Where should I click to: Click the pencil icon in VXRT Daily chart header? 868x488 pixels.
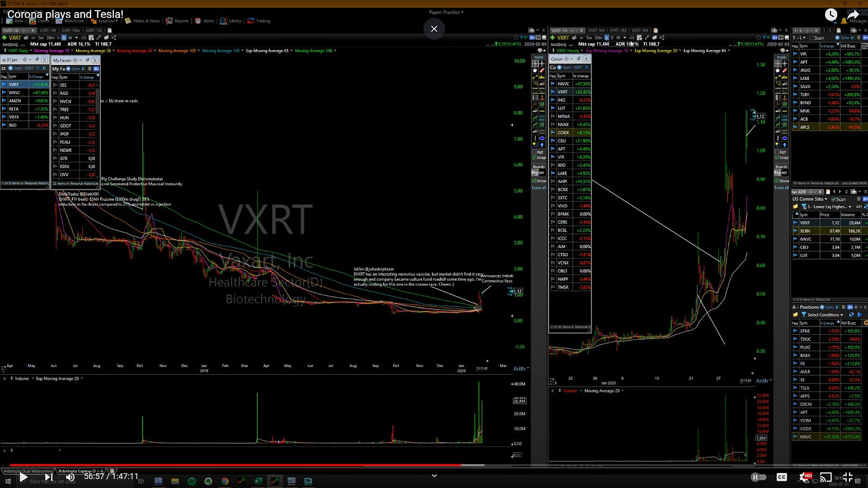pos(98,38)
